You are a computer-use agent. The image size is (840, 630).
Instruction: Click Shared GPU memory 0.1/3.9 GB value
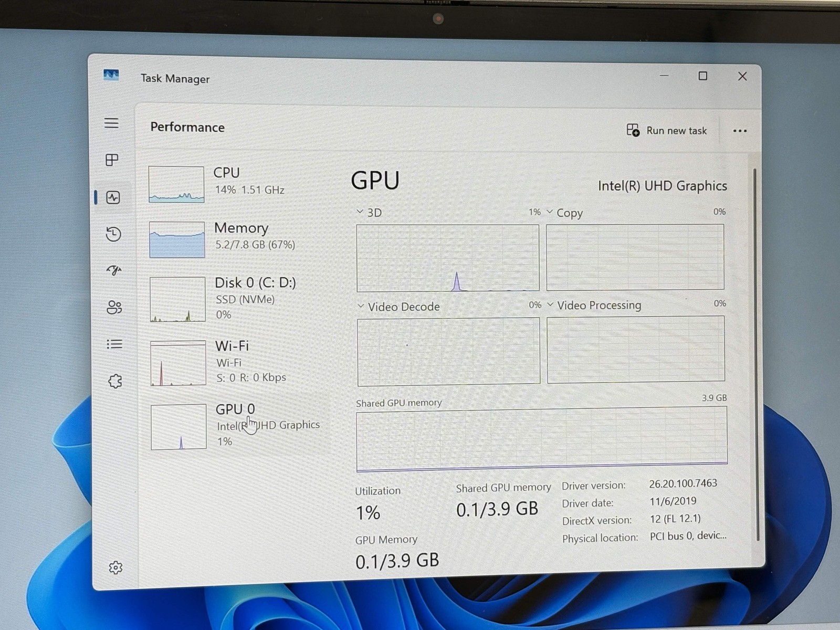[x=497, y=509]
